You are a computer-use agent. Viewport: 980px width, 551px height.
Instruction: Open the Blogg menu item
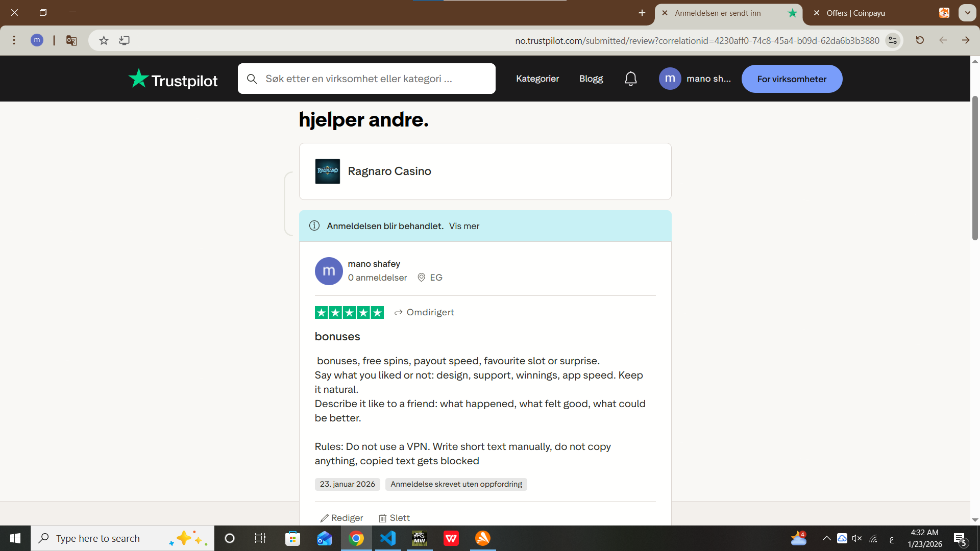(x=591, y=79)
